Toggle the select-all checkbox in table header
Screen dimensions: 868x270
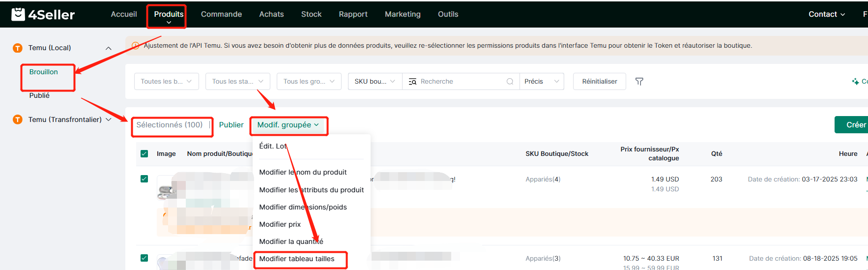tap(144, 154)
